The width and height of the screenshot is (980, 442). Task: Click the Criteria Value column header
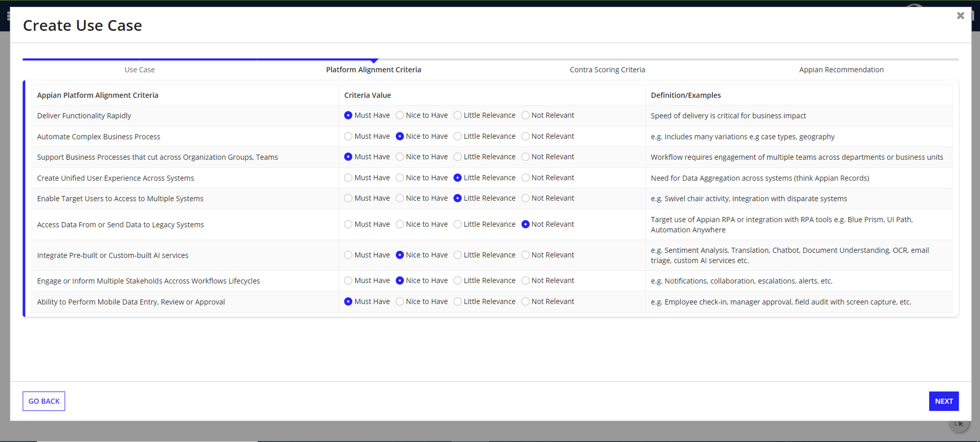367,95
